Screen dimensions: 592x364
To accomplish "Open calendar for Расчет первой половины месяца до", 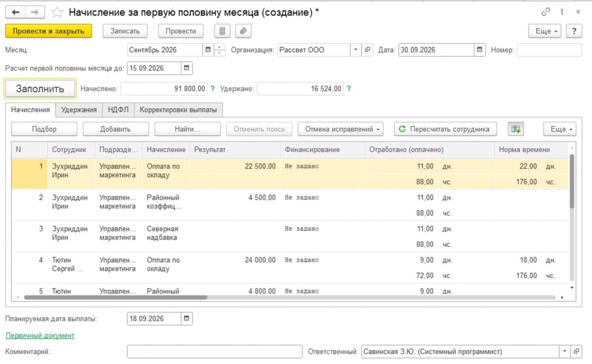I will (186, 68).
